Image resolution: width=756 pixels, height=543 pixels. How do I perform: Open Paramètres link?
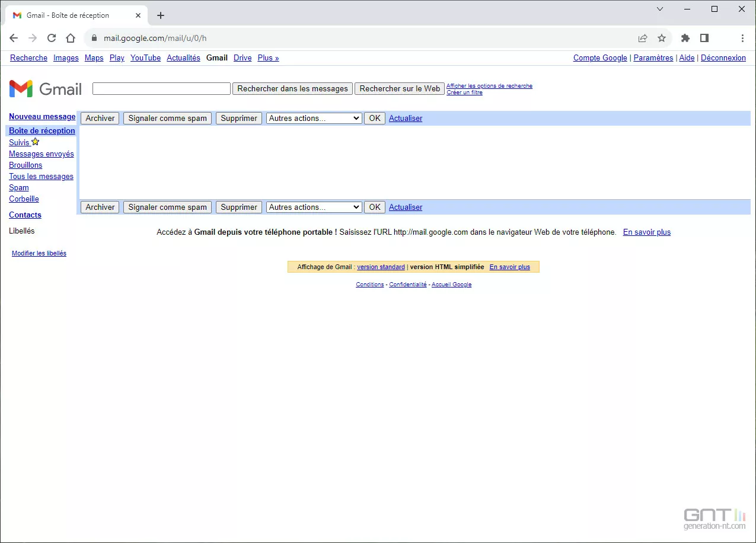[x=653, y=58]
